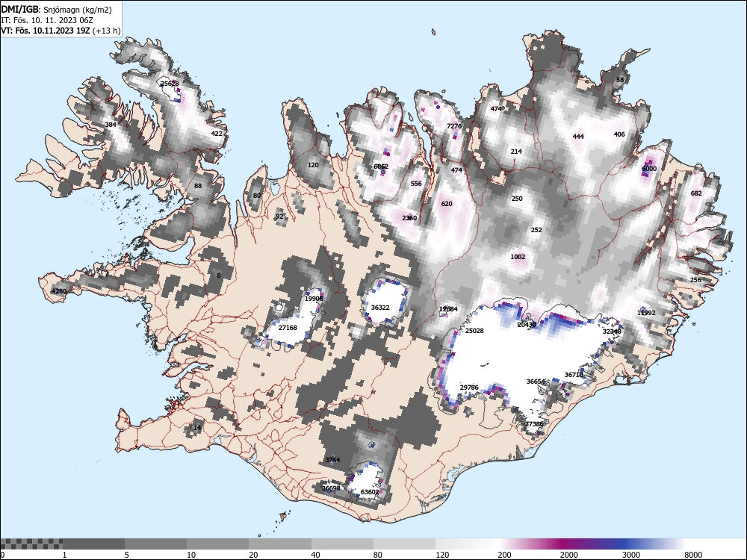
Task: Click the snow value 14 on Reykjanes
Action: 197,428
